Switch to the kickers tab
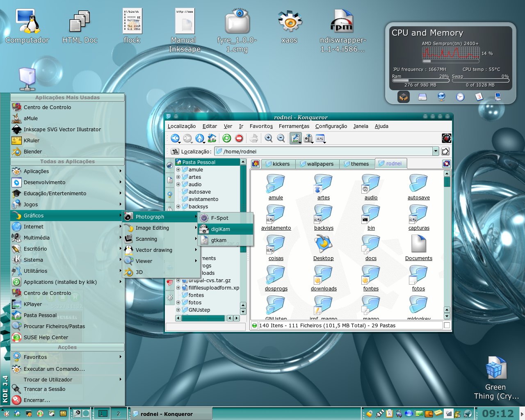The height and width of the screenshot is (420, 525). click(x=278, y=164)
